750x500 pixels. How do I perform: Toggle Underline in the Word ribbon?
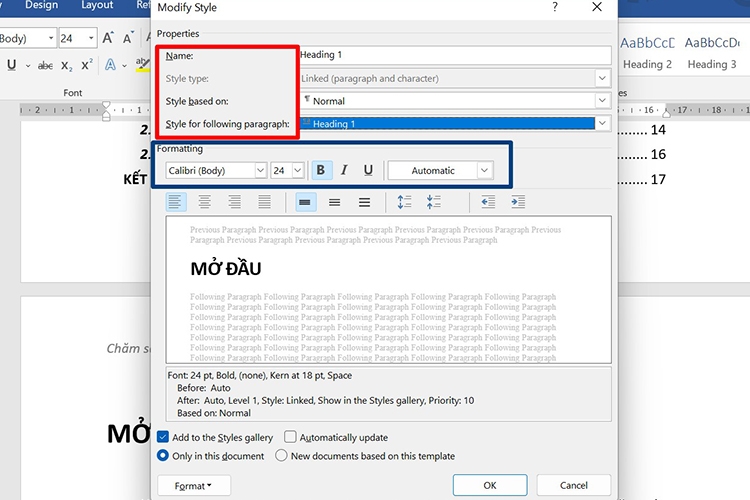[12, 65]
